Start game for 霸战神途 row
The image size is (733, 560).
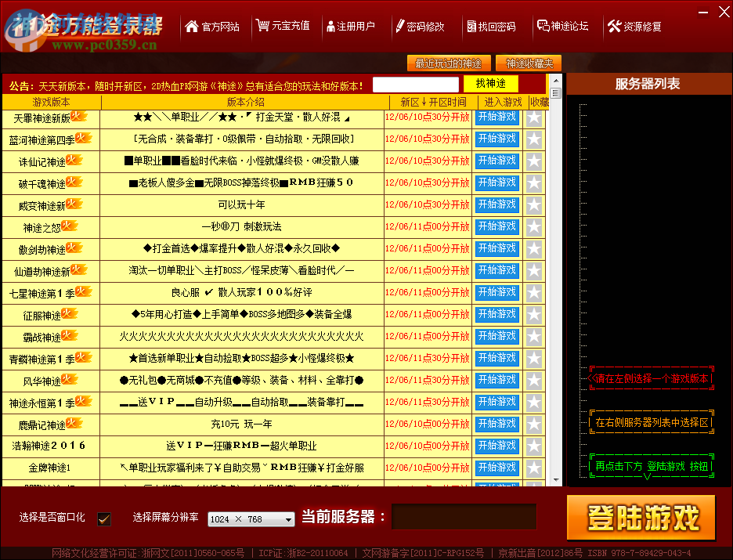(497, 337)
